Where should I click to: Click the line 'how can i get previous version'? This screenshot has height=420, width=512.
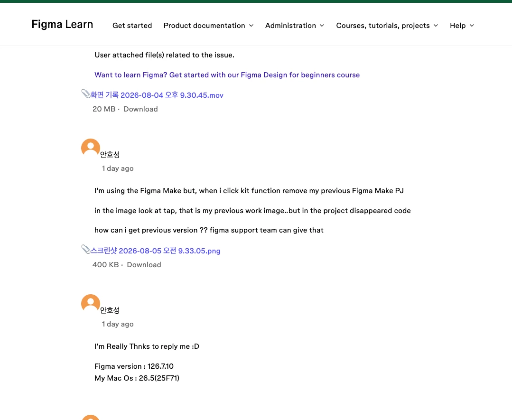click(x=209, y=230)
